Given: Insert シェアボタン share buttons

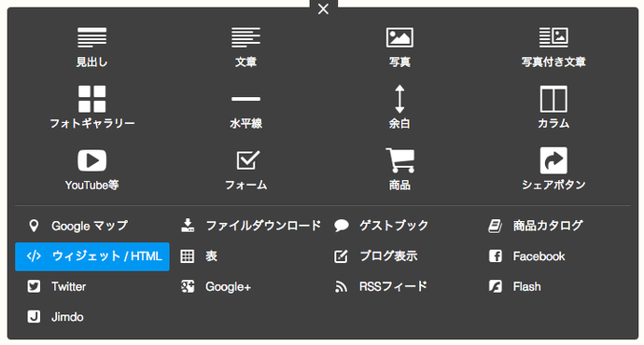Looking at the screenshot, I should [553, 170].
